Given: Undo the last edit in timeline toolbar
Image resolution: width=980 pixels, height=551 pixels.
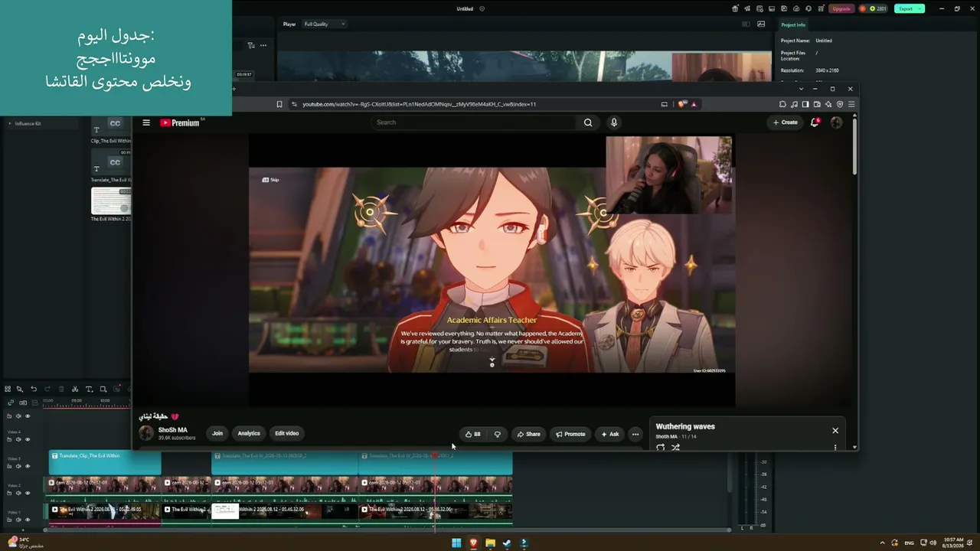Looking at the screenshot, I should (34, 389).
